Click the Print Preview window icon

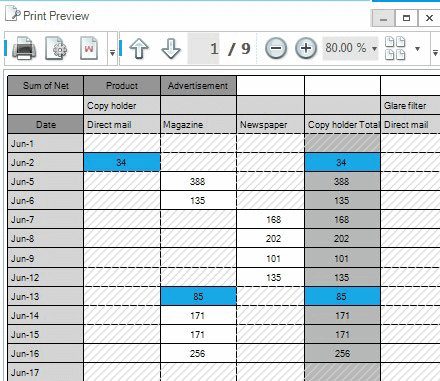[12, 14]
